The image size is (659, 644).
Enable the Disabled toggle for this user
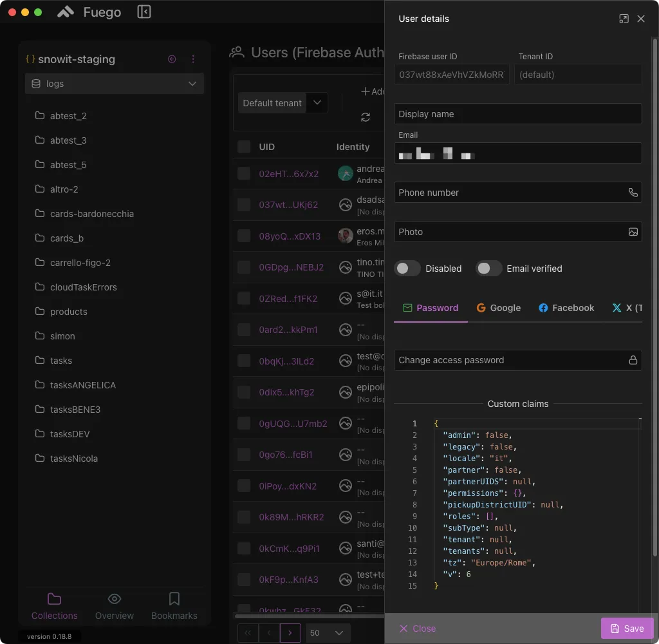click(x=407, y=267)
